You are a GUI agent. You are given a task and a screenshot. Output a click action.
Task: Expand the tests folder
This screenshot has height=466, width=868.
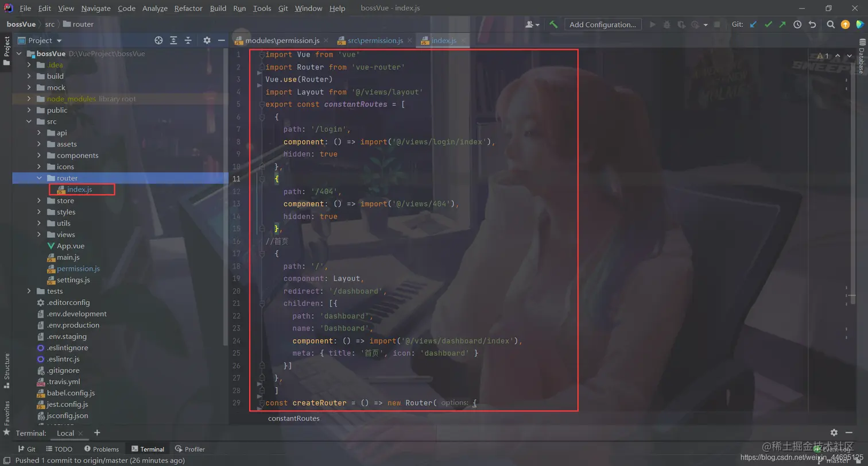click(x=29, y=291)
